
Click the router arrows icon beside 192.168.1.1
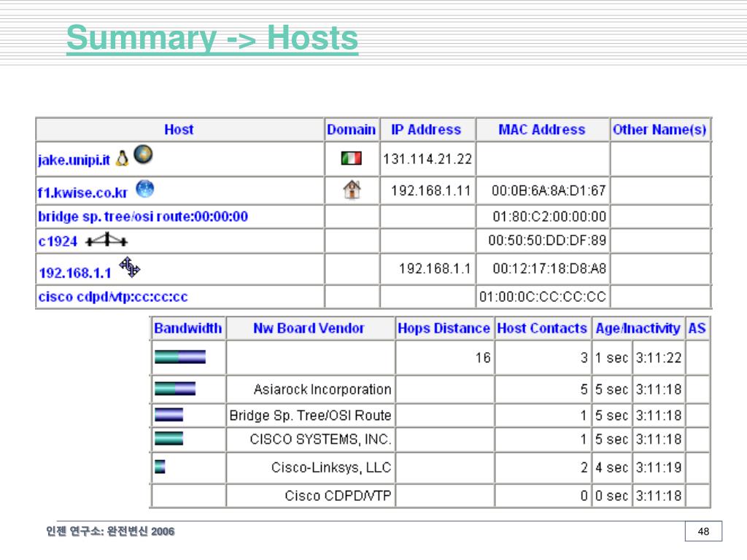click(x=130, y=267)
